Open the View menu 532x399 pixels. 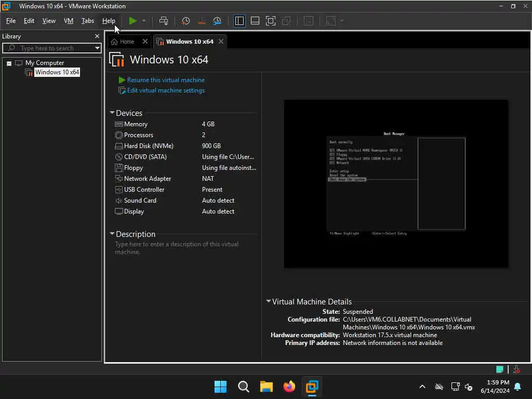[x=49, y=21]
